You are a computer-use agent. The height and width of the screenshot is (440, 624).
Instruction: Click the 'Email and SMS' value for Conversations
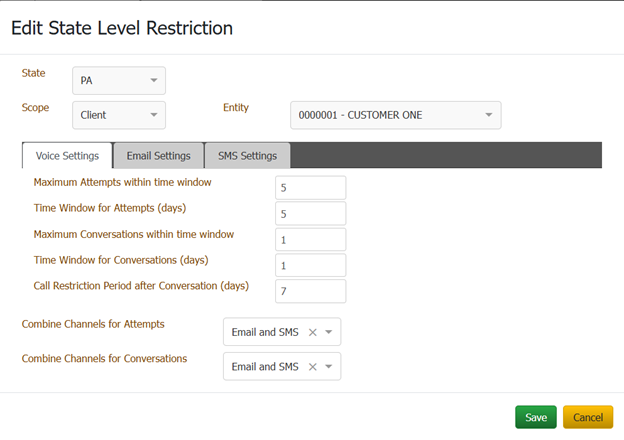coord(265,367)
